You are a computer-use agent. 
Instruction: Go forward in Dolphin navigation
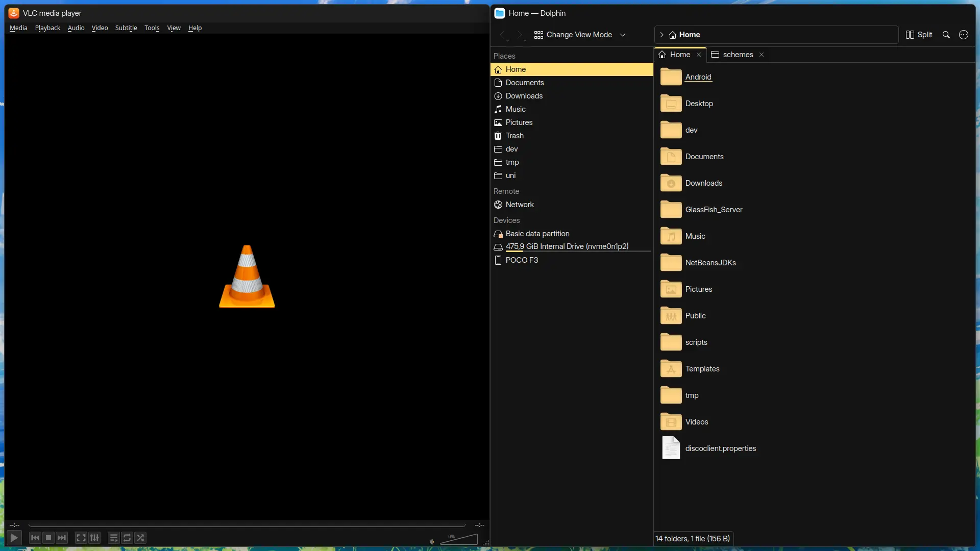[520, 35]
